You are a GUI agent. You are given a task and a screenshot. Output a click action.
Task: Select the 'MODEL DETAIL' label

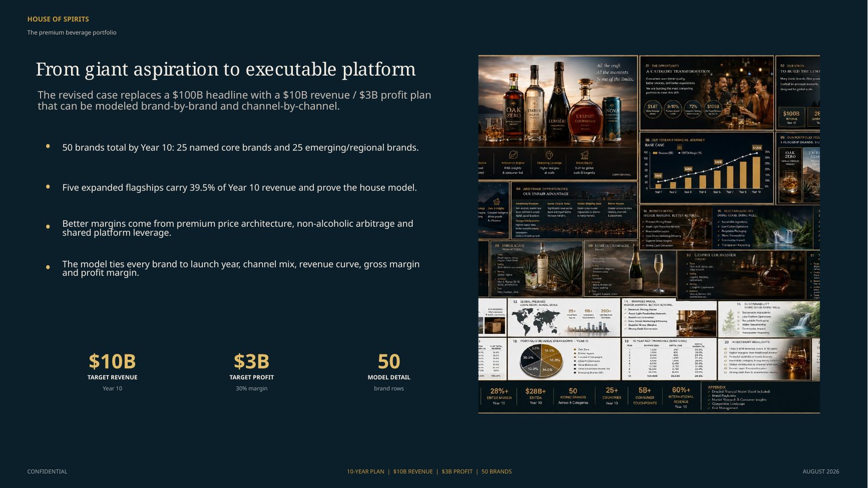pos(389,377)
